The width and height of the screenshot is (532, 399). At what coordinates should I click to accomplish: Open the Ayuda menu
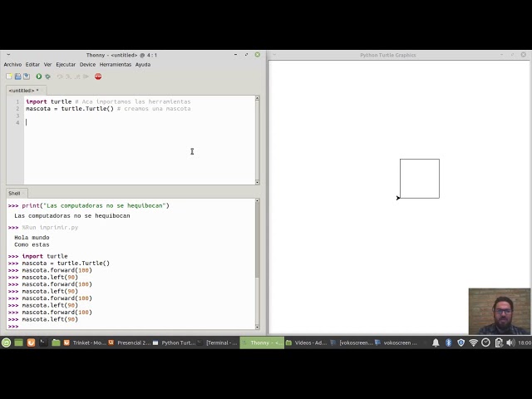point(143,65)
